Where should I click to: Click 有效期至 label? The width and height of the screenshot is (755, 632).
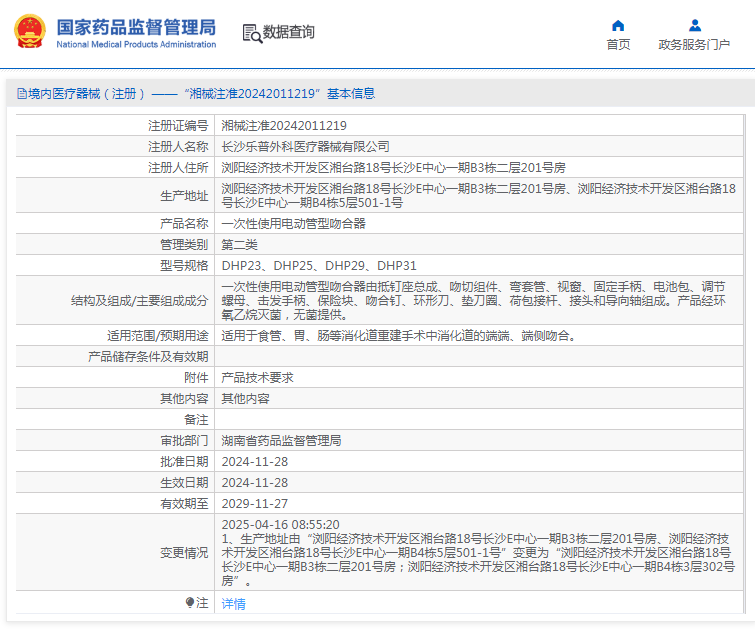click(x=184, y=503)
